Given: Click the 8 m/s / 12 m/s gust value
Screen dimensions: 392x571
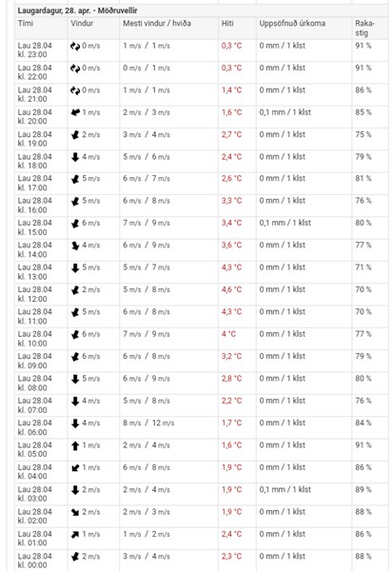Looking at the screenshot, I should point(148,423).
